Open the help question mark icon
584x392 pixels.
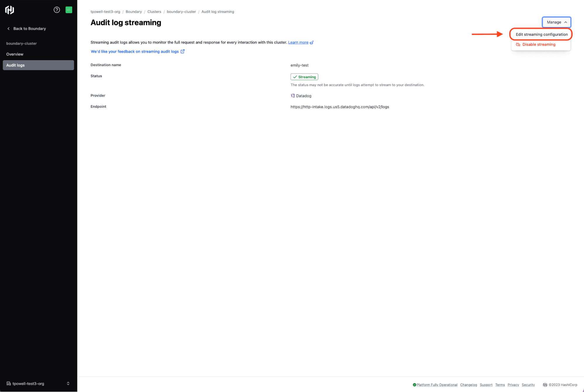coord(57,10)
